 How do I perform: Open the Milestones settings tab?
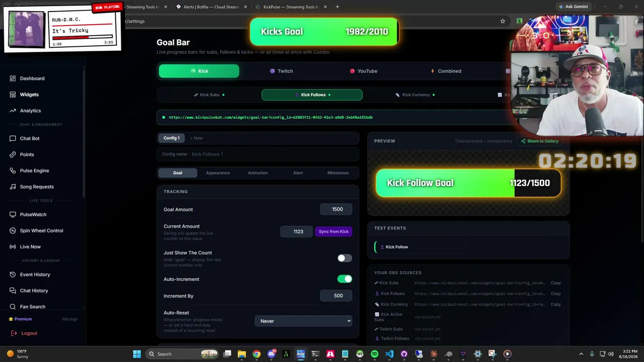pos(338,173)
